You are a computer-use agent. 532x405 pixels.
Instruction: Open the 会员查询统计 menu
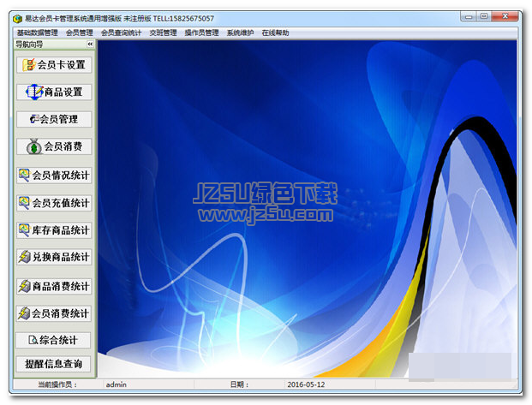pyautogui.click(x=121, y=33)
